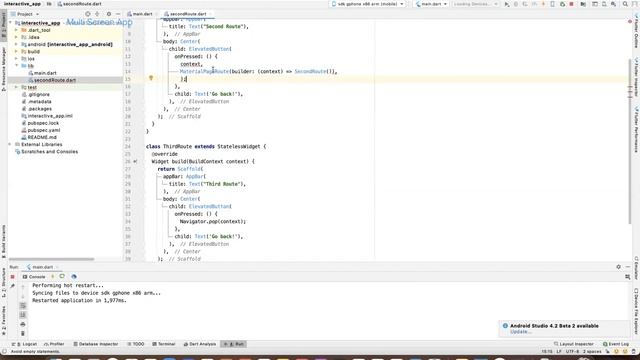
Task: Open the Profiler tool window
Action: 54,344
